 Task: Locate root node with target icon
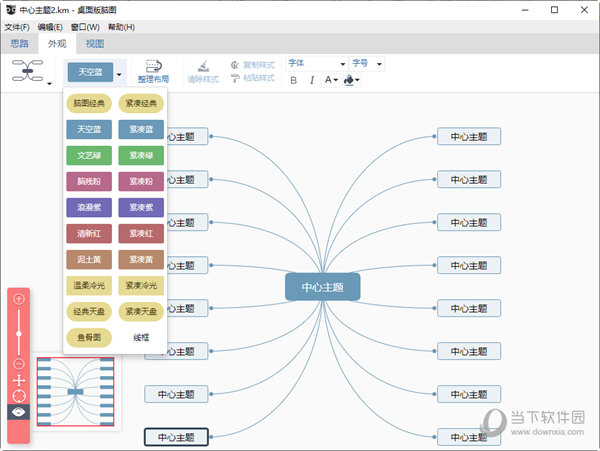coord(19,396)
